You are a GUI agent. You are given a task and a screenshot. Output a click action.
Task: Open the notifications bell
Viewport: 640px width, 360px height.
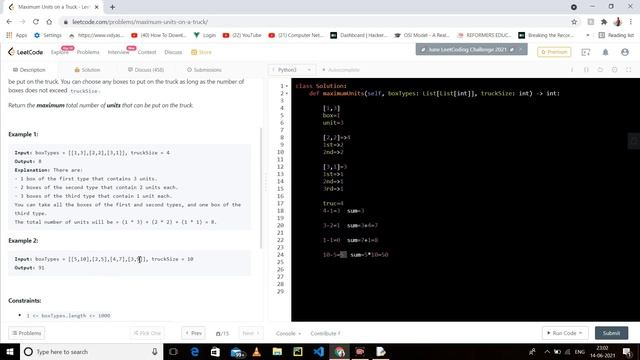[605, 52]
